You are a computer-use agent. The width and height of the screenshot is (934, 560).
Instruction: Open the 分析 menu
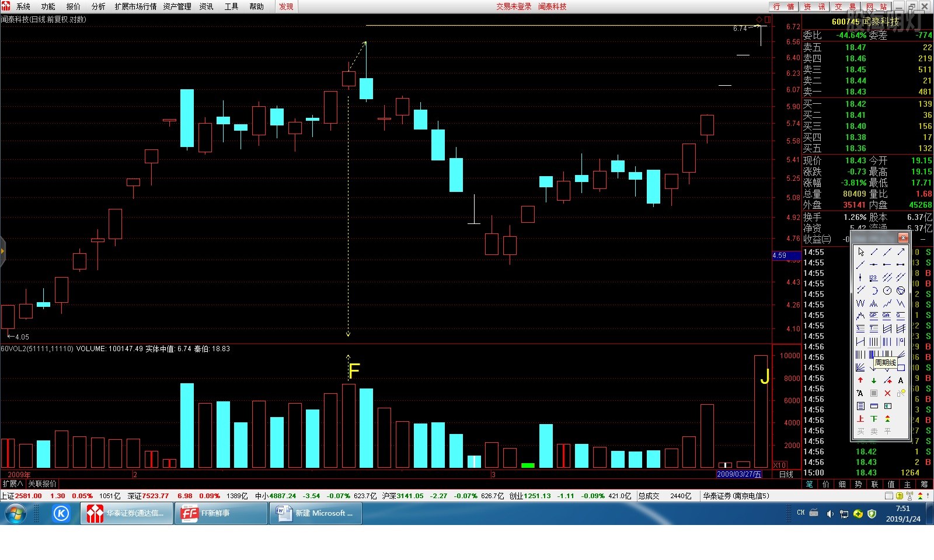coord(99,6)
